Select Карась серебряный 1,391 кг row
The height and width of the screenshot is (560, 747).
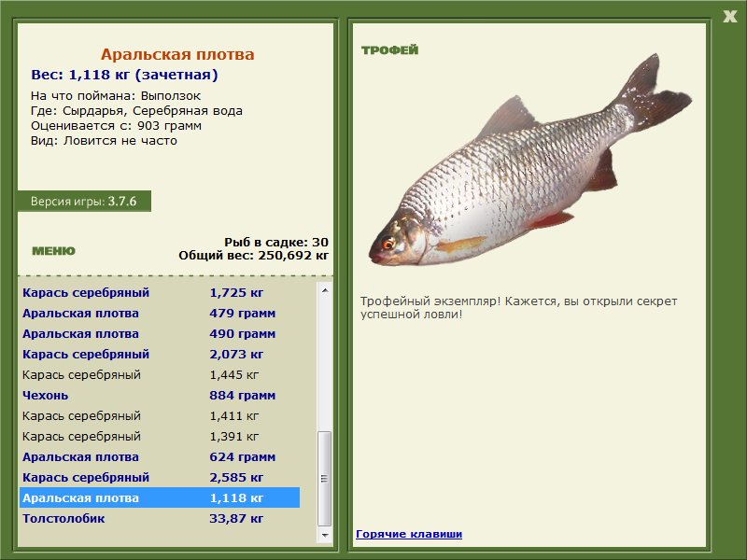point(160,436)
